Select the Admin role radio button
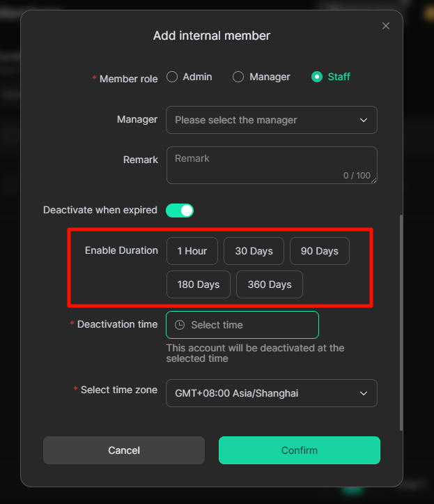Image resolution: width=434 pixels, height=504 pixels. [172, 77]
